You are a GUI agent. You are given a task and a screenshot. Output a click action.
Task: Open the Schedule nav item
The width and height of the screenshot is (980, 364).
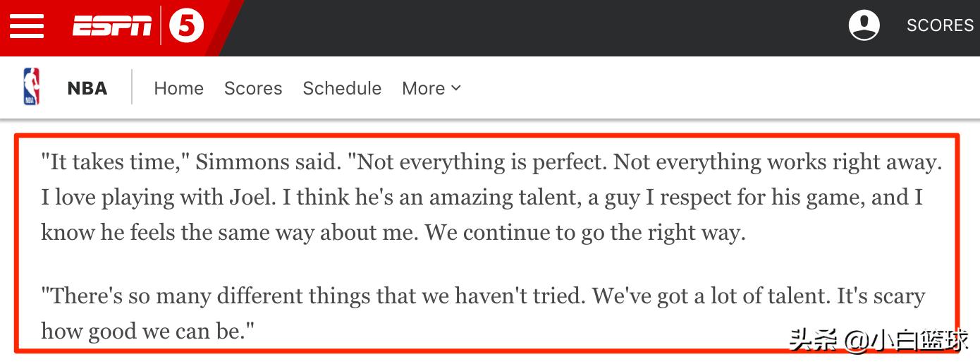[x=342, y=88]
